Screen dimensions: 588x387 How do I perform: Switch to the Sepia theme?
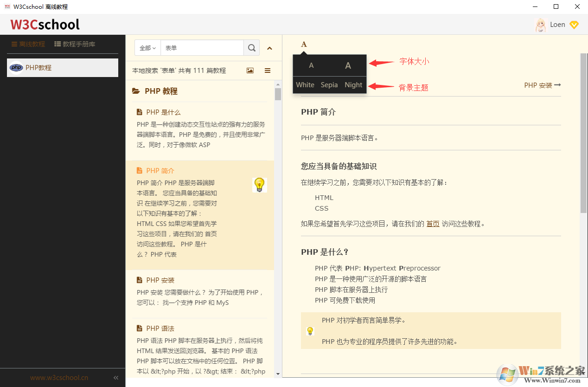coord(329,84)
